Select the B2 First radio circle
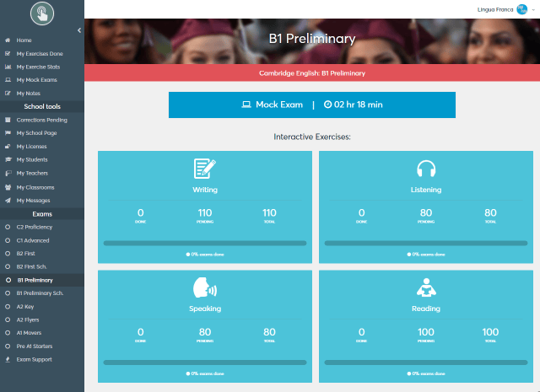This screenshot has height=392, width=540. 8,254
